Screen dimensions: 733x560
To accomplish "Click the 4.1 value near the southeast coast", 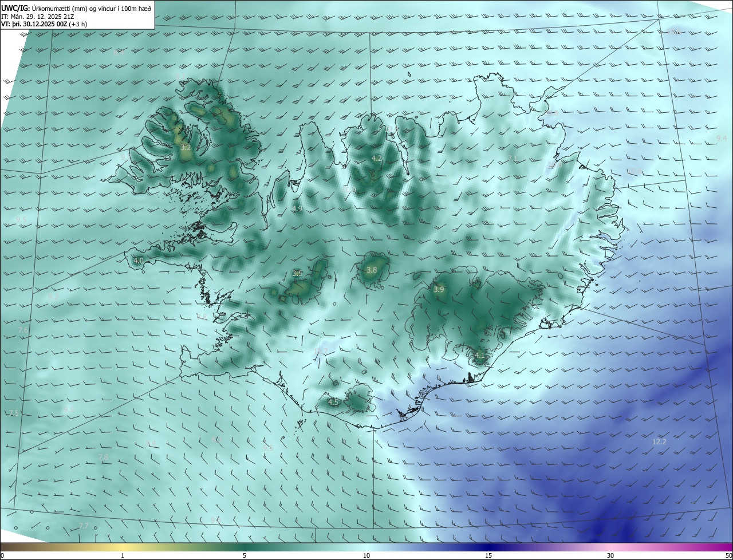I will pyautogui.click(x=480, y=355).
